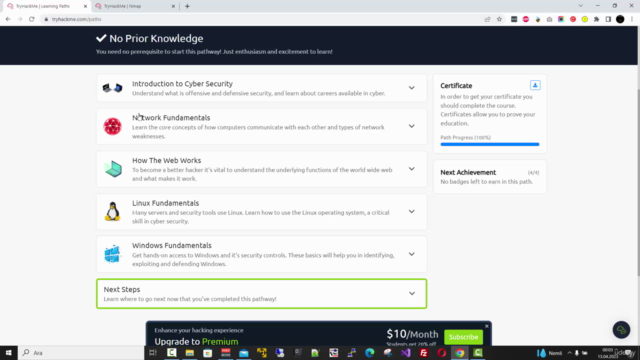Expand the Next Steps section chevron
Image resolution: width=640 pixels, height=360 pixels.
[412, 293]
